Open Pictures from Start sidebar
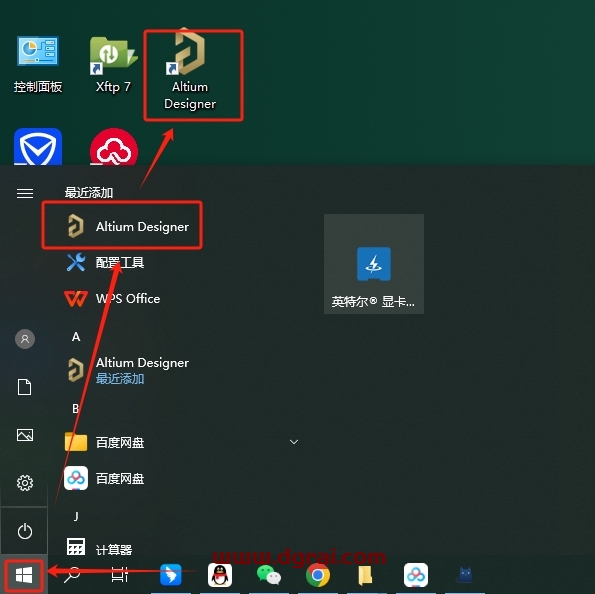The height and width of the screenshot is (594, 595). point(25,435)
